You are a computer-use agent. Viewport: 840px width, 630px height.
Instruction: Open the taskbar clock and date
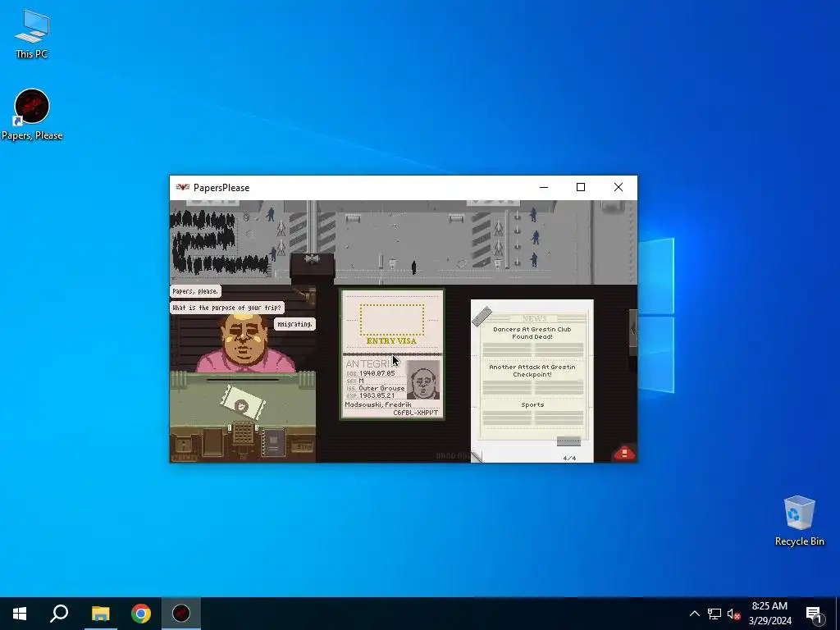pos(769,614)
